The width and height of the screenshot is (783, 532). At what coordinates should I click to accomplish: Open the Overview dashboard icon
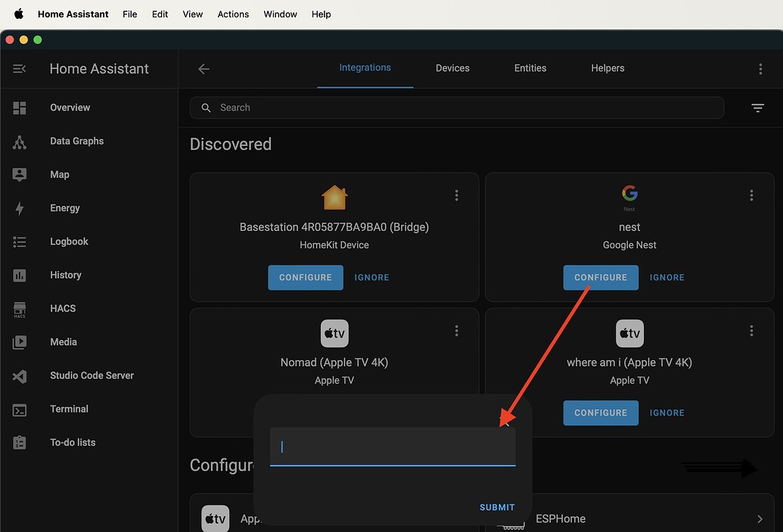point(20,108)
